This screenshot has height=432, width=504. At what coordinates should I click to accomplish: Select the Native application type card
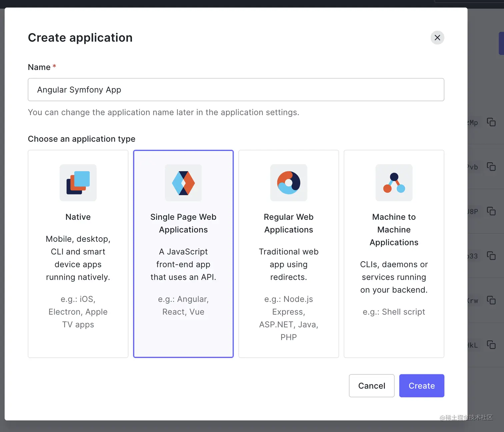[78, 254]
